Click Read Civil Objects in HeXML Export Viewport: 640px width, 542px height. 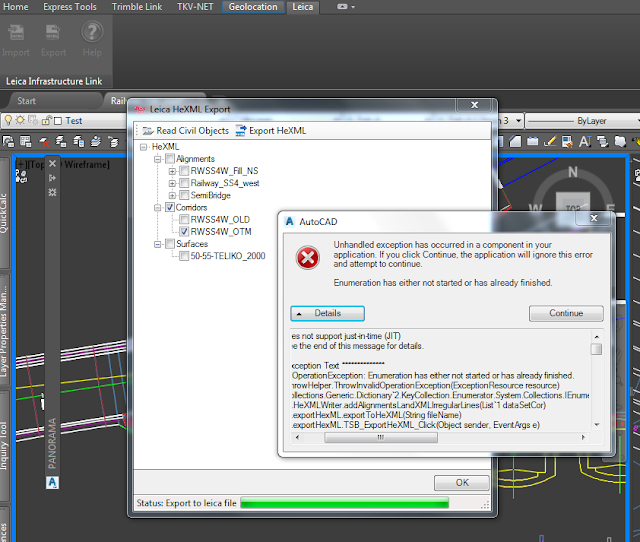coord(186,131)
